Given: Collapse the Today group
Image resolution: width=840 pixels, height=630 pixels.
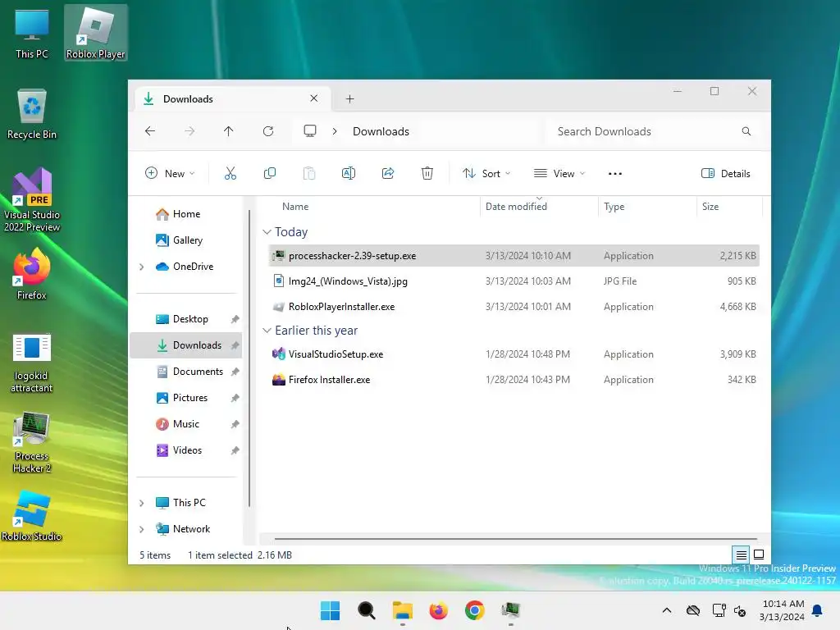Looking at the screenshot, I should [x=267, y=232].
